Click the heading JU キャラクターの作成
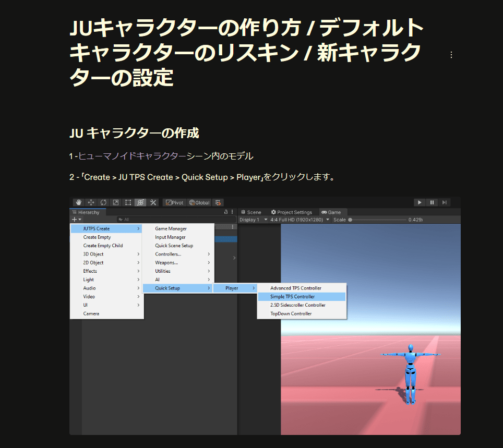The height and width of the screenshot is (448, 503). 134,133
